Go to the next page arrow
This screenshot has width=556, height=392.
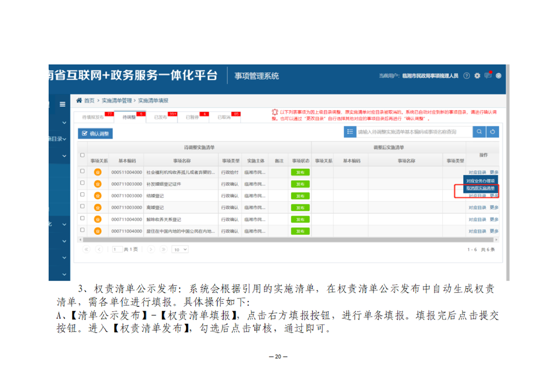click(151, 249)
